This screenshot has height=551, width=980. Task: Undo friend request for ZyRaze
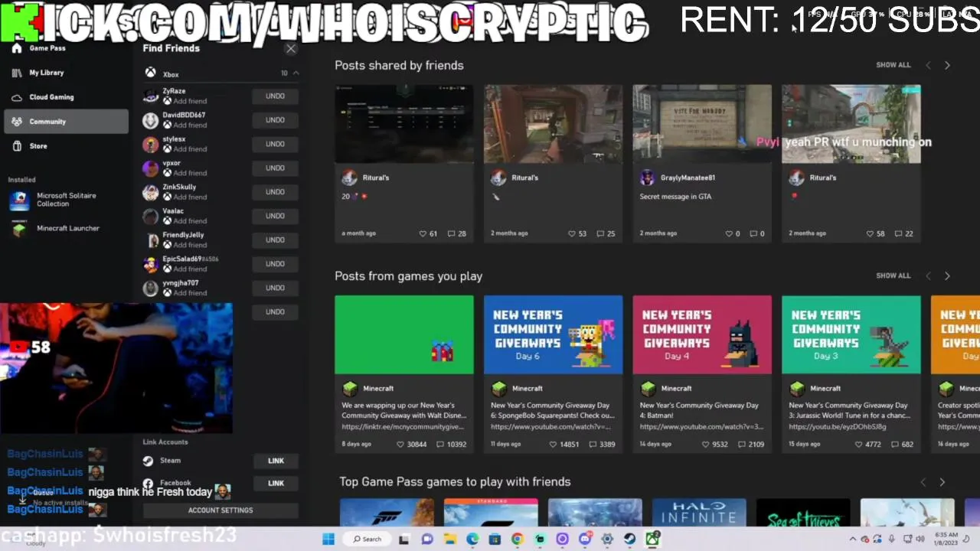[x=275, y=96]
